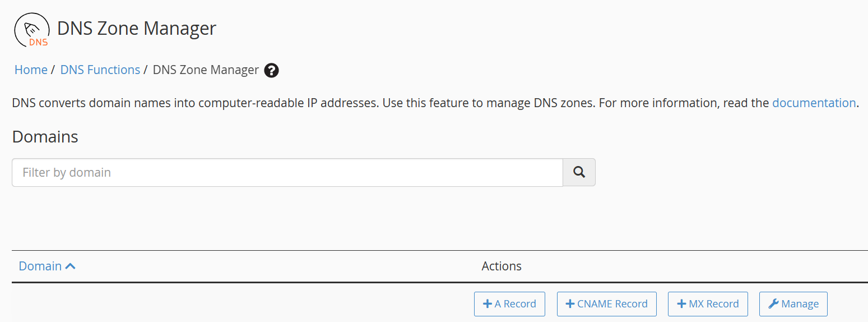Add a new A Record
This screenshot has width=868, height=322.
point(509,303)
